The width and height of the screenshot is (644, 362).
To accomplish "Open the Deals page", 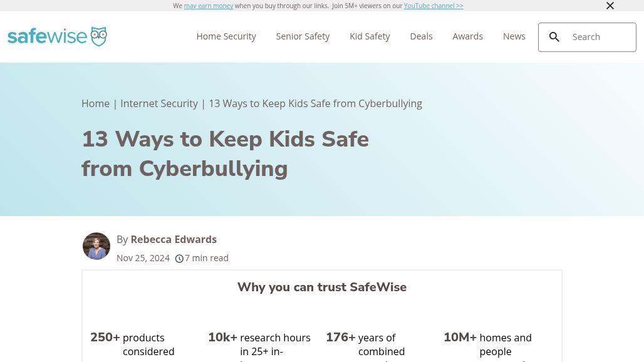I will [x=421, y=36].
